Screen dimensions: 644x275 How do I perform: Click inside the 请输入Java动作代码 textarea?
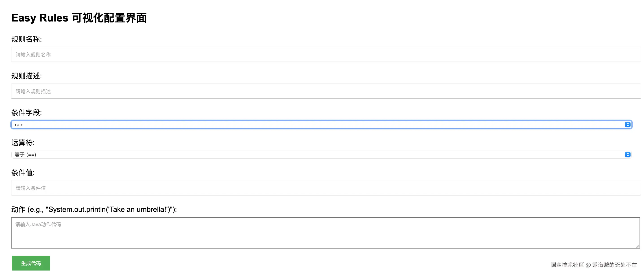point(325,233)
